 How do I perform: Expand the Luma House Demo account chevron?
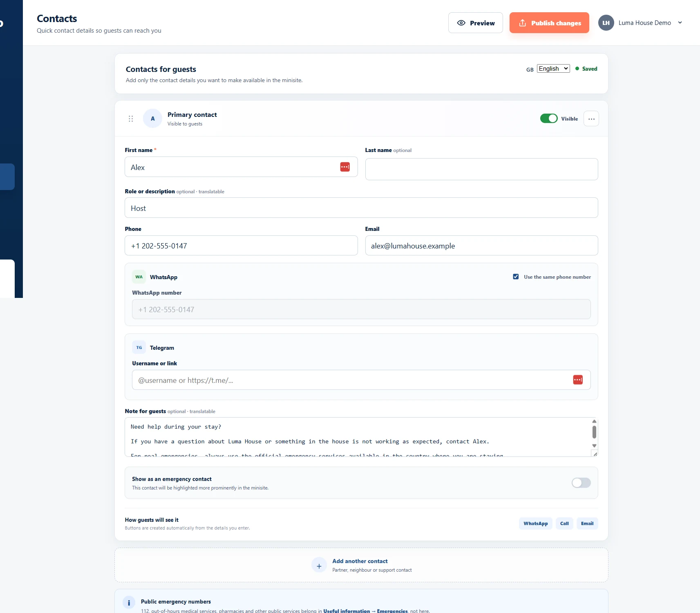point(680,23)
